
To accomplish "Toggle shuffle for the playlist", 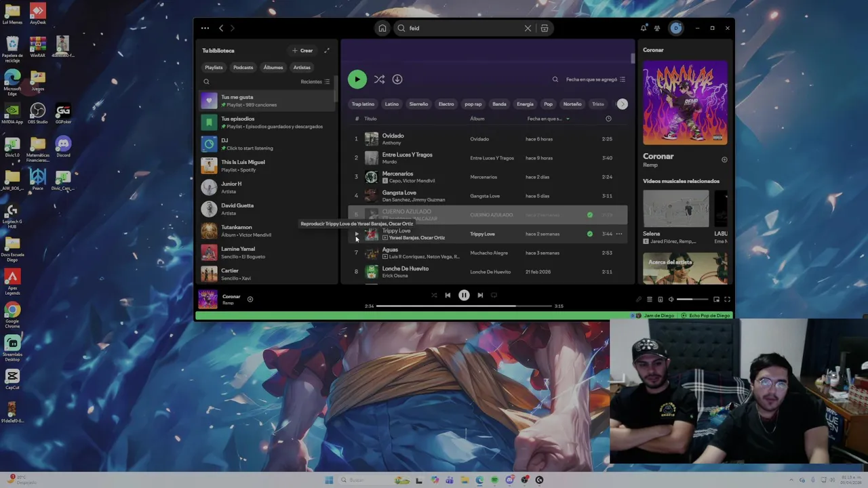I will [x=380, y=79].
